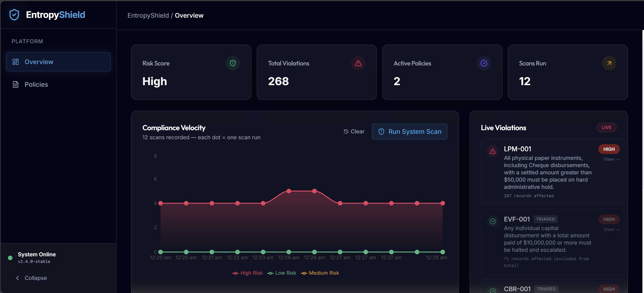
Task: Click the '12 scans recorded' subtitle
Action: tap(201, 137)
